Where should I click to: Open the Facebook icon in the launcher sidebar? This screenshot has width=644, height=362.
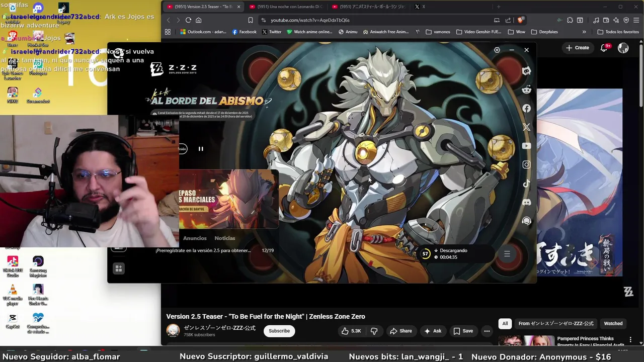click(526, 108)
